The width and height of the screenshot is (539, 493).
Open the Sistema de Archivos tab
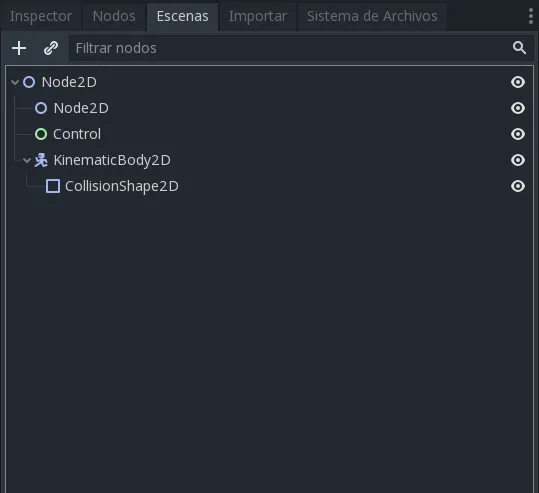[372, 16]
